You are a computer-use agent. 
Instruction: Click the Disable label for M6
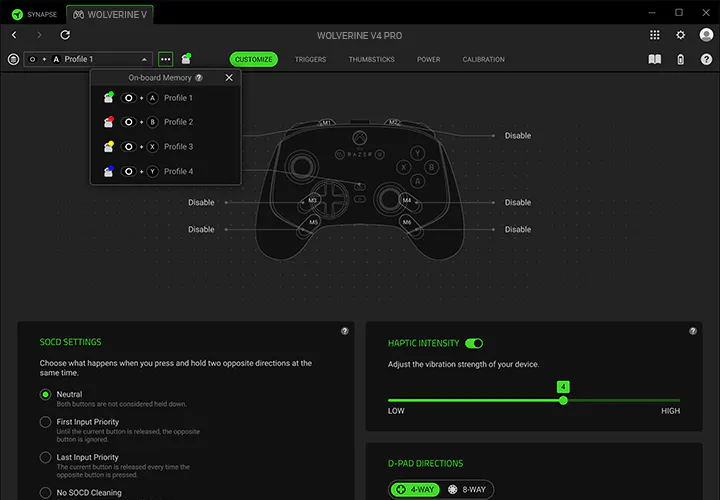518,229
